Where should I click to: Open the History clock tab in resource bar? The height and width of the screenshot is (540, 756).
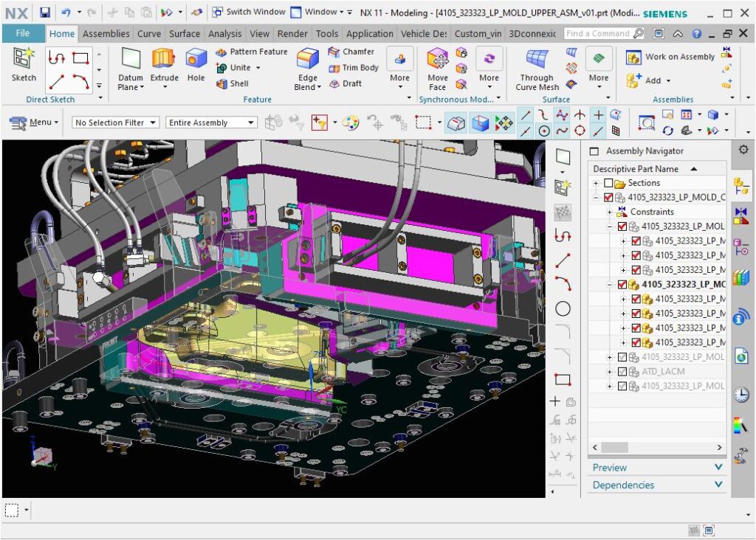click(x=741, y=395)
